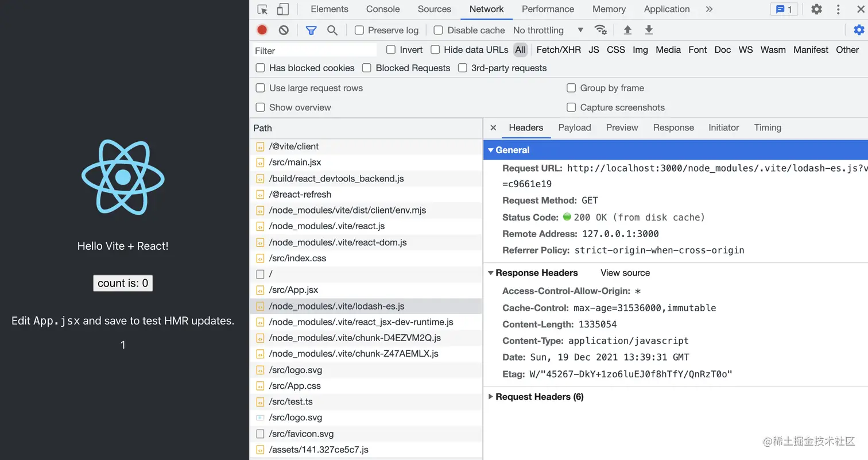Filter requests by Fetch/XHR
The width and height of the screenshot is (868, 460).
point(559,50)
